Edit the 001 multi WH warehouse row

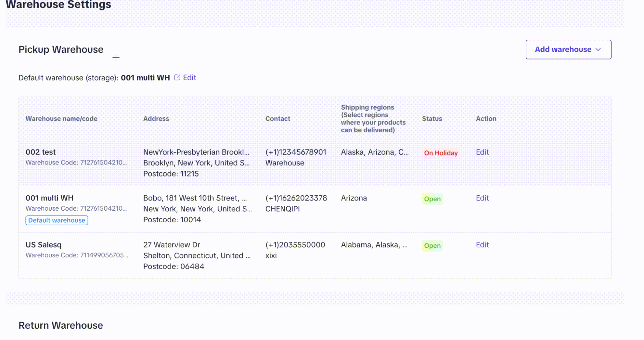[x=482, y=198]
